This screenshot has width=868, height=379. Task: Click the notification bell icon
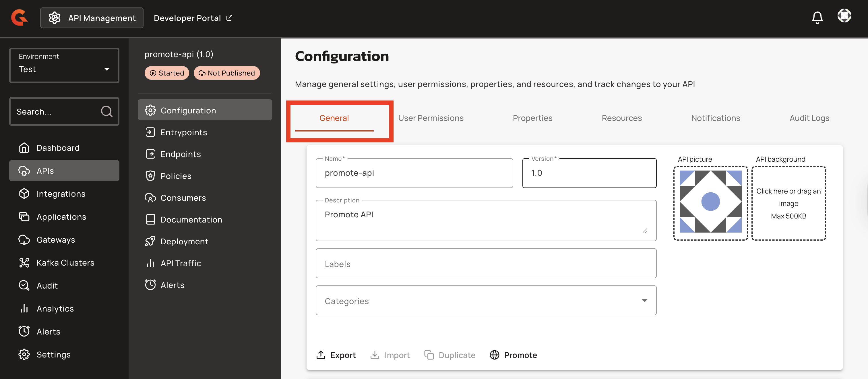pos(817,18)
